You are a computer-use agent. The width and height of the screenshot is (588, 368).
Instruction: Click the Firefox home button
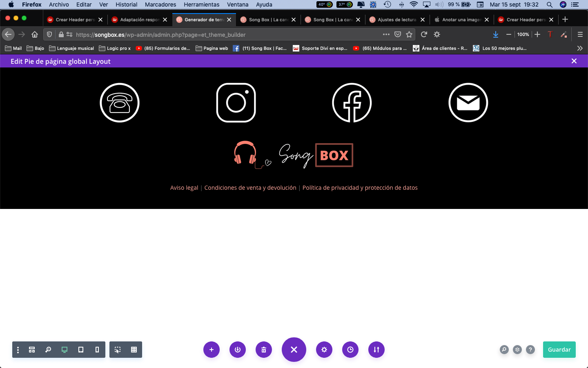(35, 34)
